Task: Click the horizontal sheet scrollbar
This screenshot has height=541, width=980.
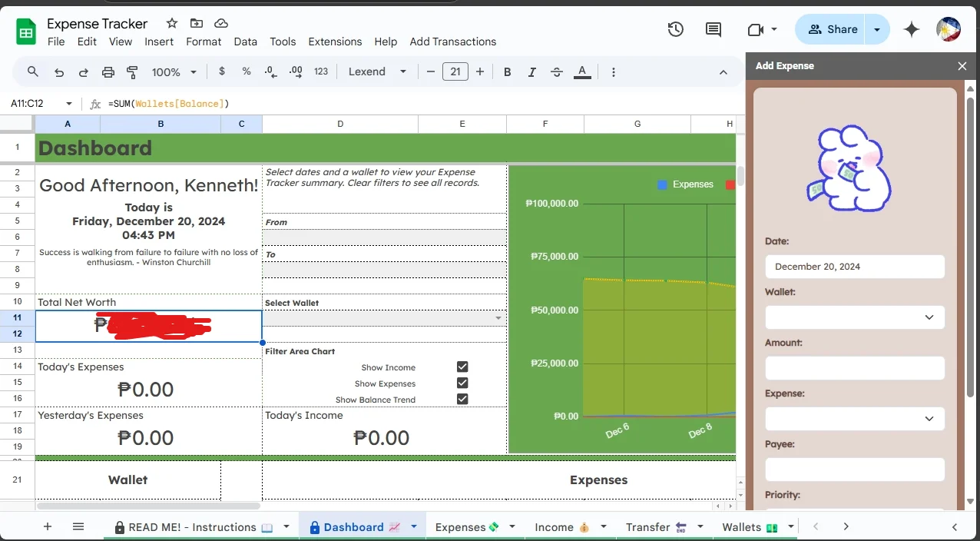Action: pos(149,506)
